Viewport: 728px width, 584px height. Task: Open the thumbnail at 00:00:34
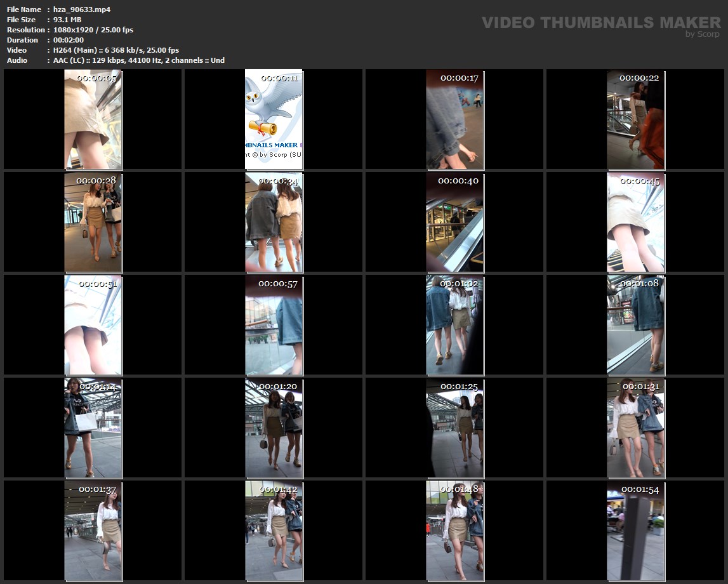coord(274,222)
